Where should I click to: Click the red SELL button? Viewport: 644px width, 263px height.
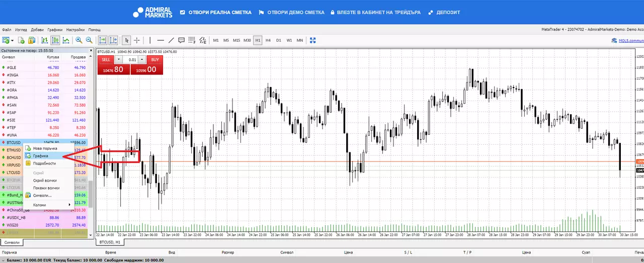point(106,59)
